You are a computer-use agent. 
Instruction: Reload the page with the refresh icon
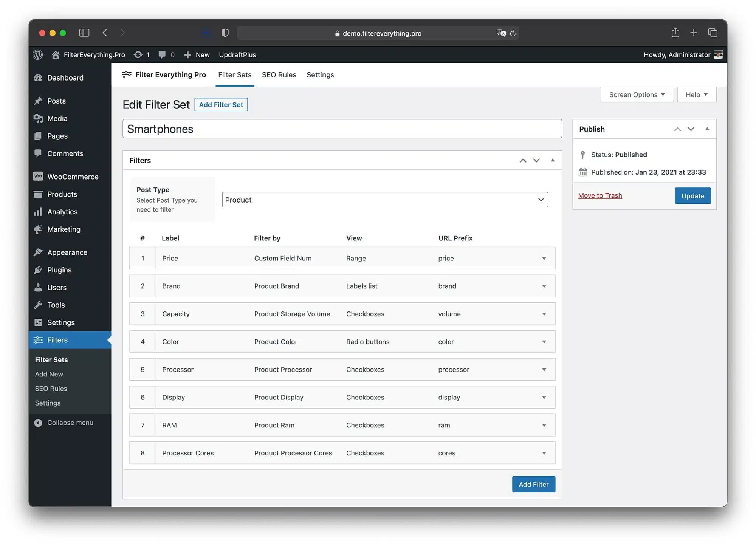coord(513,33)
